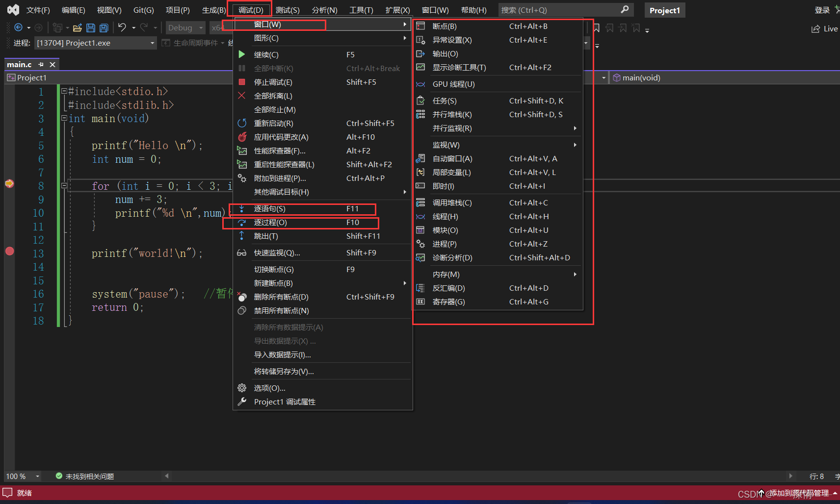Open Project1 调试属性 wrench entry
840x504 pixels.
322,402
